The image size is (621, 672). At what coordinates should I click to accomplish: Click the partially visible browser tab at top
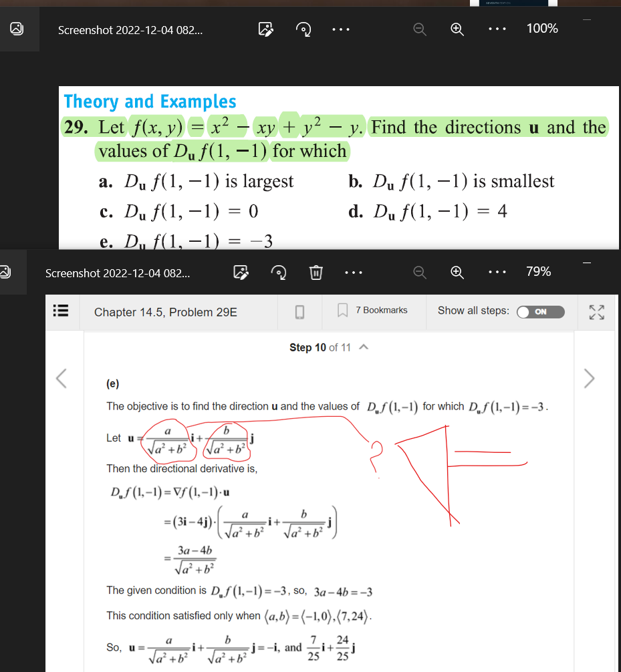[x=512, y=4]
